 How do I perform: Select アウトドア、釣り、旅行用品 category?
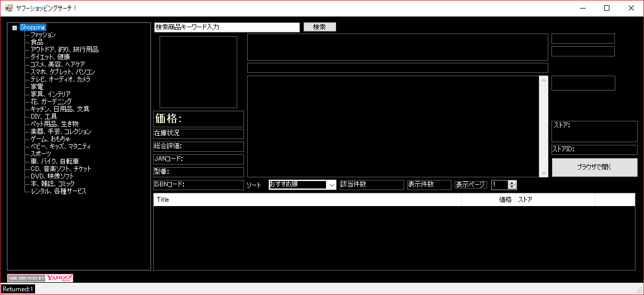pyautogui.click(x=64, y=50)
